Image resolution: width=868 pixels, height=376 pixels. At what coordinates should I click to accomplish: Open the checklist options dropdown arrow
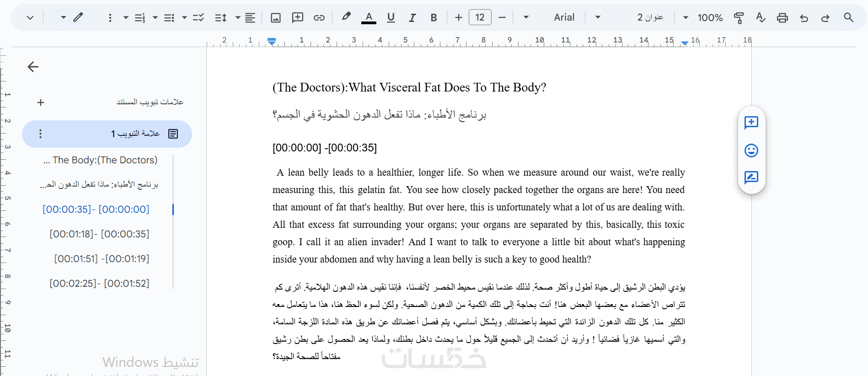point(184,18)
